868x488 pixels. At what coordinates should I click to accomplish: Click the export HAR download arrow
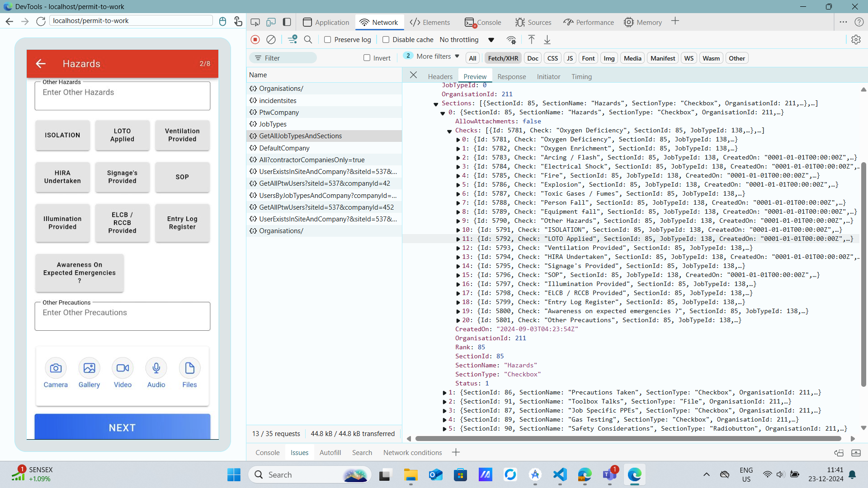coord(547,40)
